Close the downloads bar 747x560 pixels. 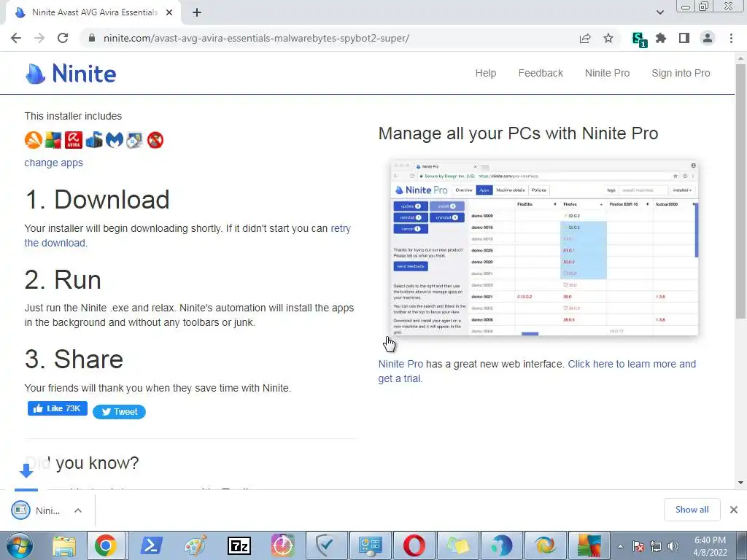pyautogui.click(x=734, y=510)
